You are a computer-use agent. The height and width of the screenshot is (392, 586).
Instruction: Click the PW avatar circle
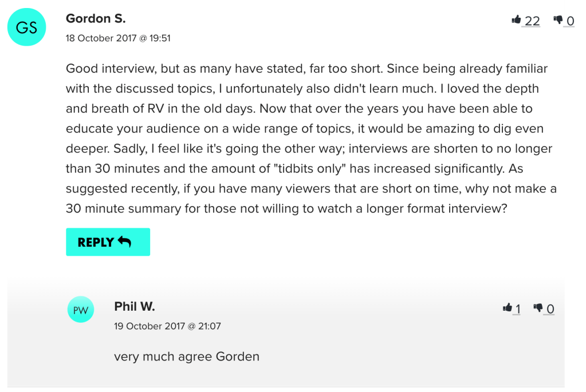81,310
